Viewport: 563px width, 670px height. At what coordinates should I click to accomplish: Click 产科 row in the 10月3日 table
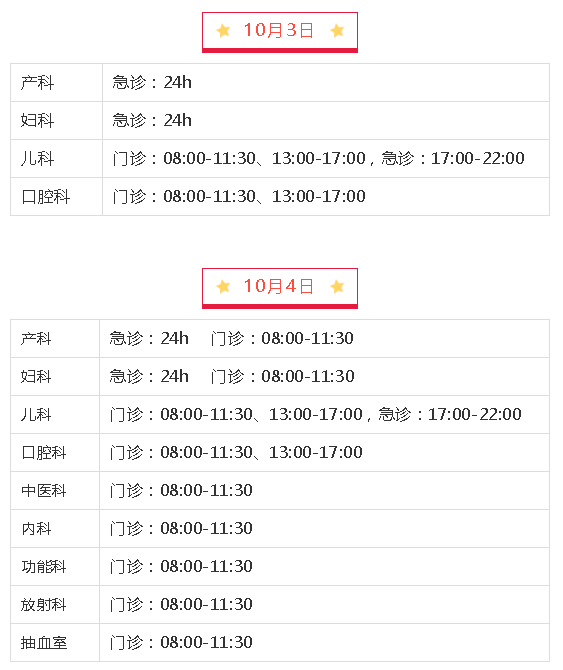click(280, 82)
